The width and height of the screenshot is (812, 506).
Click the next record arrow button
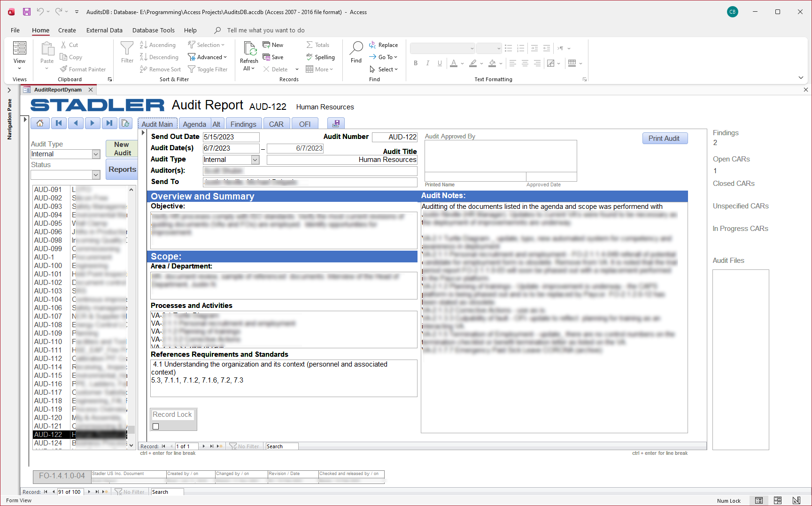tap(92, 123)
